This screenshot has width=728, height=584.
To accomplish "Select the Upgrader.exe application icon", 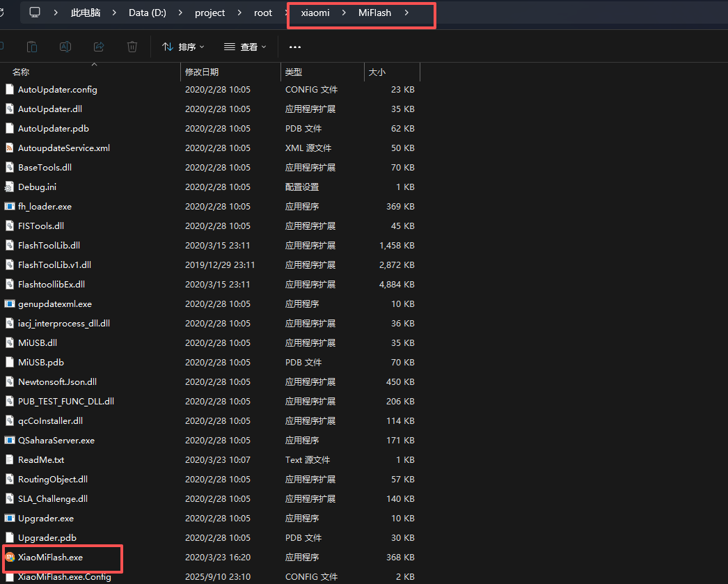I will 9,519.
